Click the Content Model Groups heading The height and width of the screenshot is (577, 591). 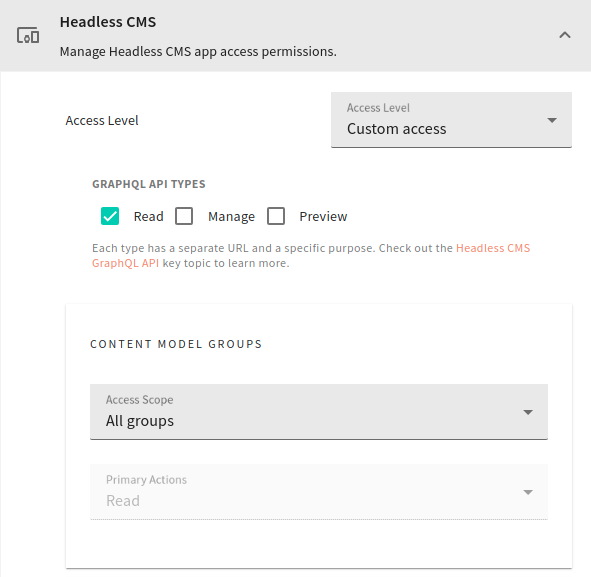[176, 344]
